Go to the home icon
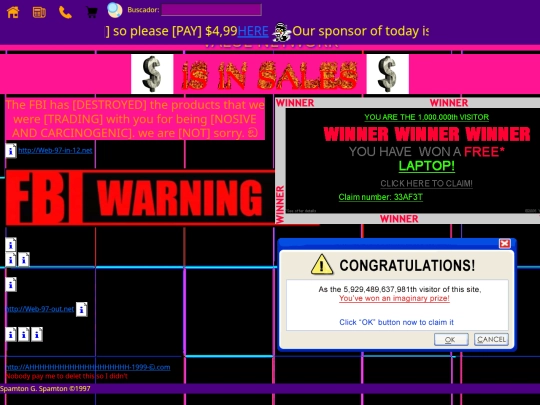 tap(13, 12)
